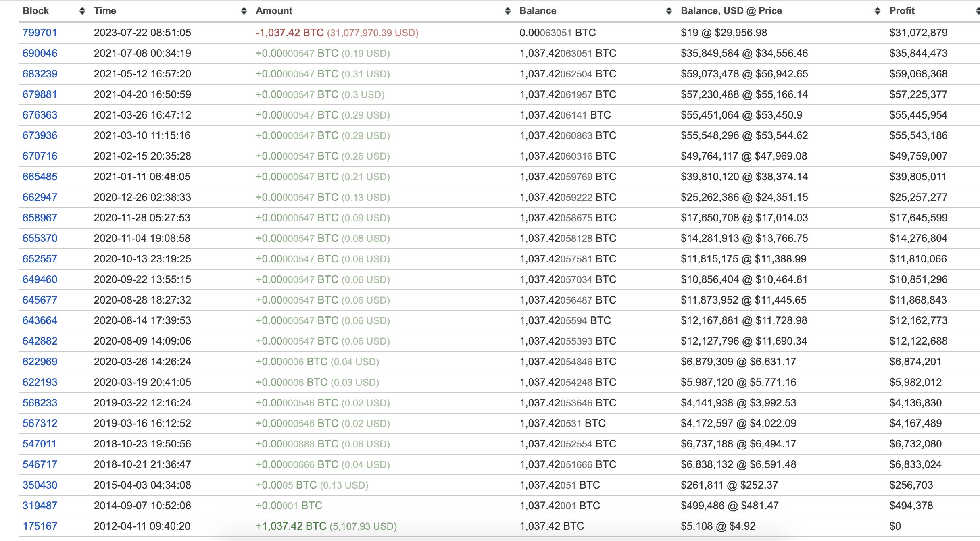Follow link to block 622969
The image size is (980, 541).
click(40, 362)
